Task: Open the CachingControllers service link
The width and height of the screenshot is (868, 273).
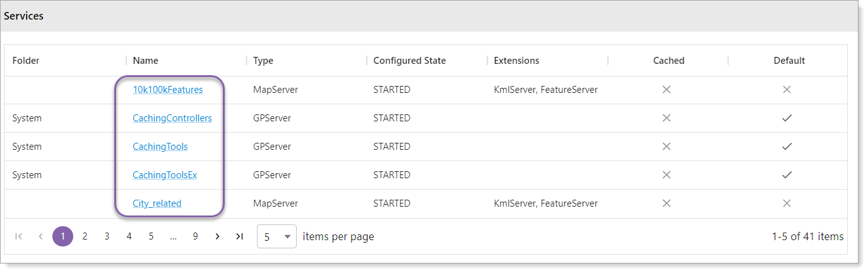Action: click(172, 118)
